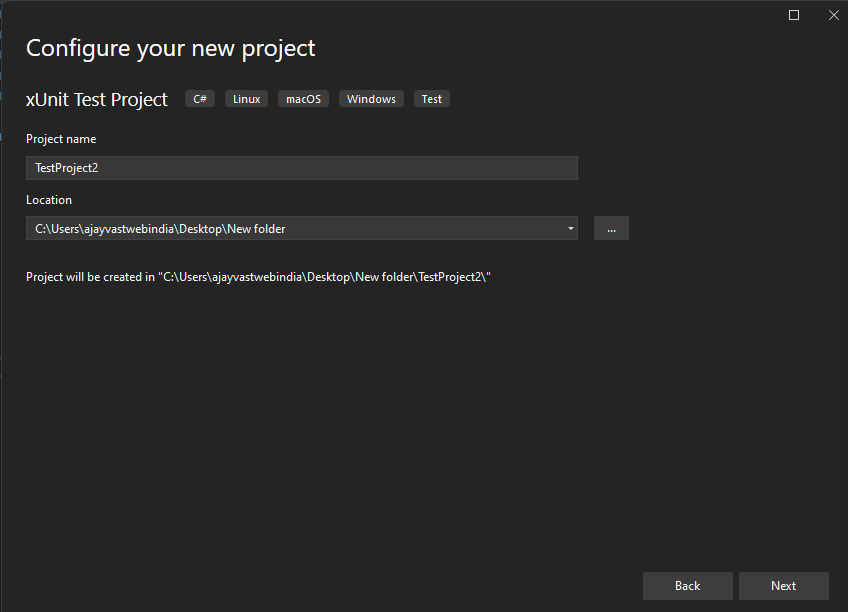Click the Location path text in combo box

pos(160,229)
